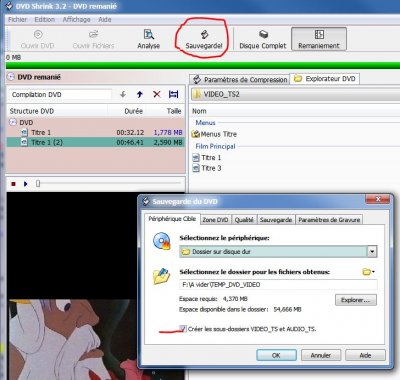Viewport: 400px width, 380px height.
Task: Click the output folder path field
Action: tap(279, 285)
